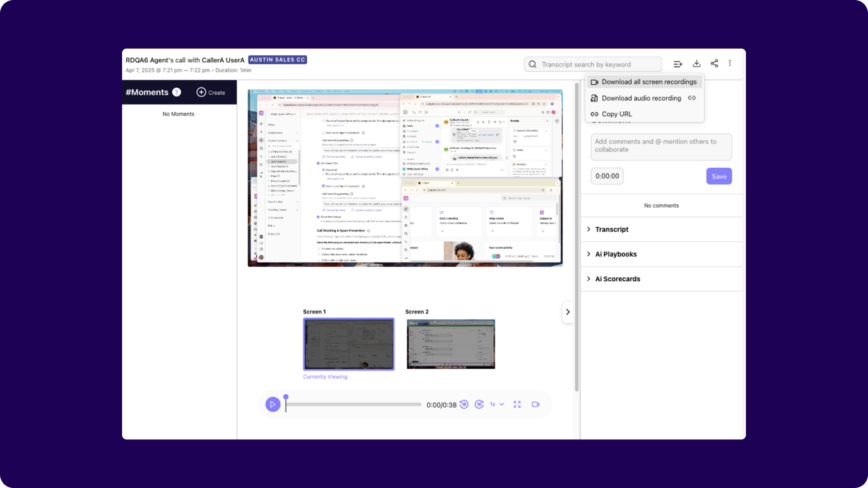Click the playback progress slider
Image resolution: width=868 pixels, height=488 pixels.
353,404
